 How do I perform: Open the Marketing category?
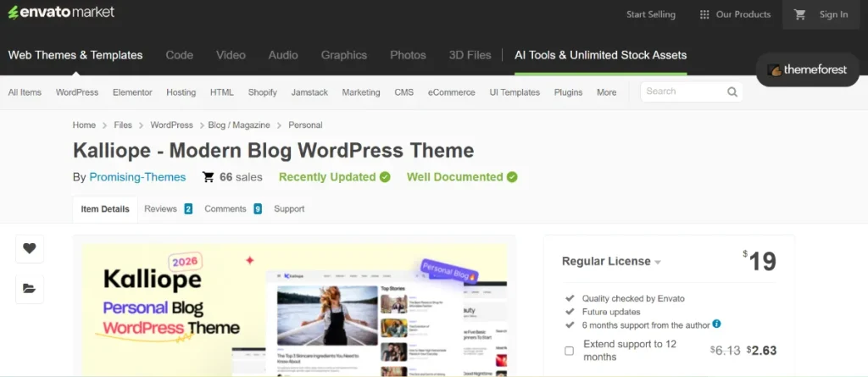click(x=361, y=92)
